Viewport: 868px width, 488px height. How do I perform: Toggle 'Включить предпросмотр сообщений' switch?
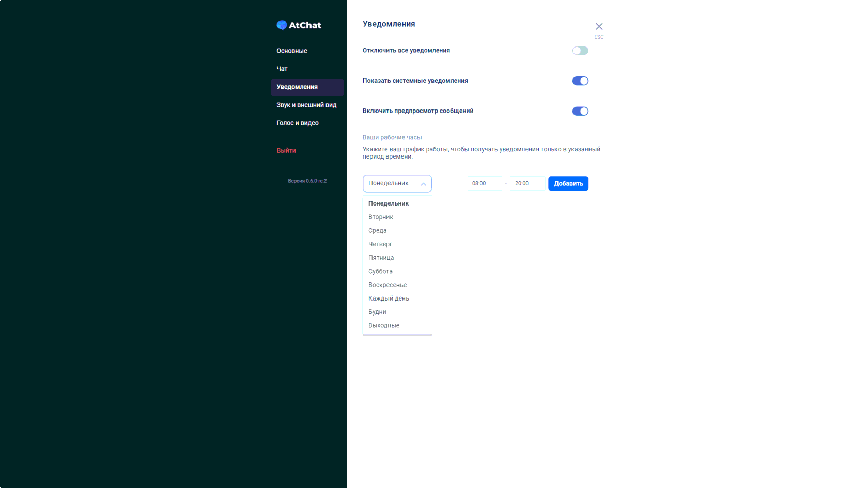pyautogui.click(x=580, y=111)
